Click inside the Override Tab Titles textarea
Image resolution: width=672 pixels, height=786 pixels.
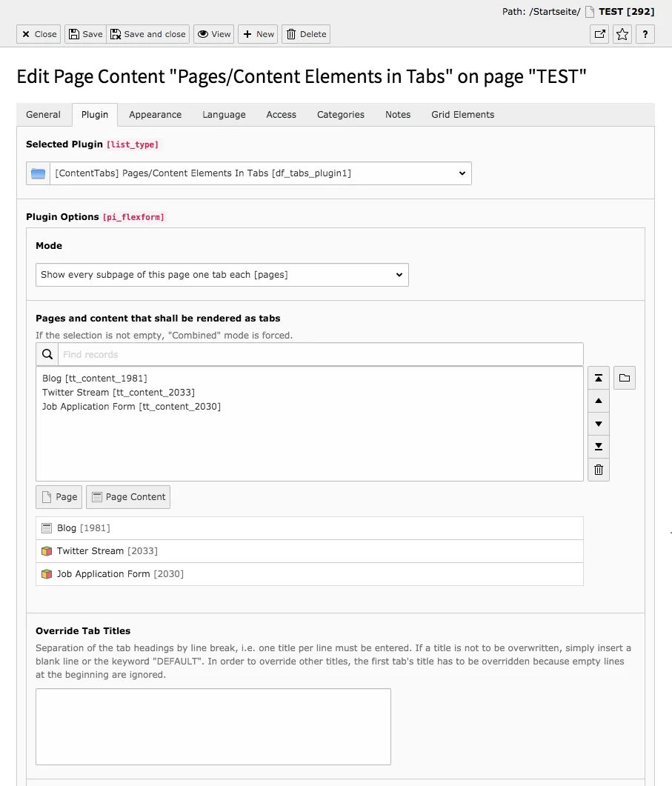[213, 726]
